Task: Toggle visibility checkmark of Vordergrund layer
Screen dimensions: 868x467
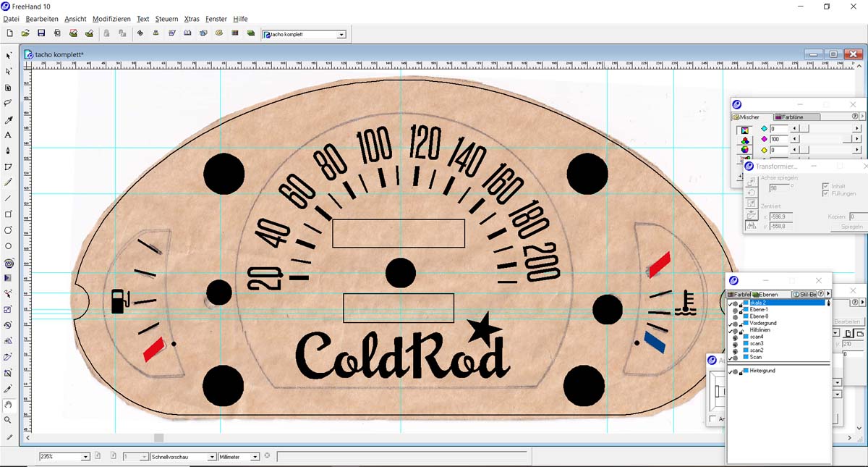Action: point(731,324)
